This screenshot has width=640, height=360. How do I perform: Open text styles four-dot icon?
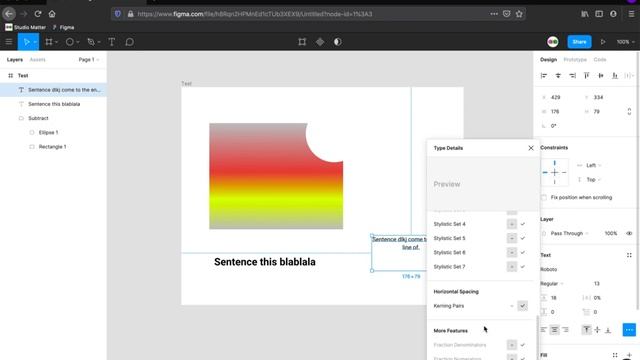(629, 255)
